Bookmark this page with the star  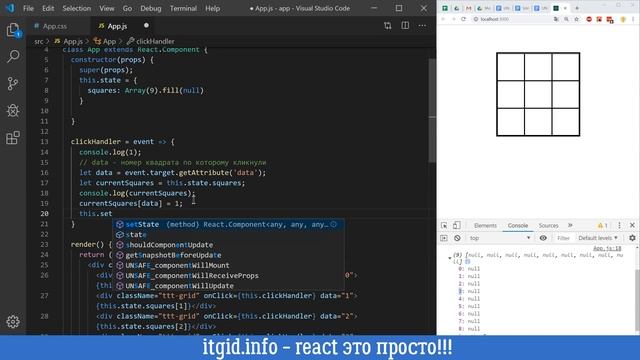click(x=576, y=19)
